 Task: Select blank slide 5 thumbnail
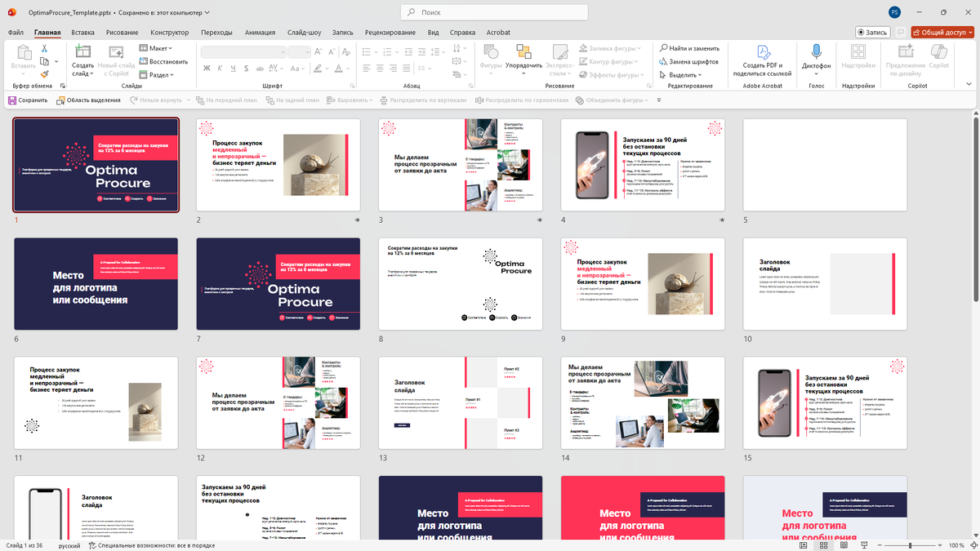point(825,165)
